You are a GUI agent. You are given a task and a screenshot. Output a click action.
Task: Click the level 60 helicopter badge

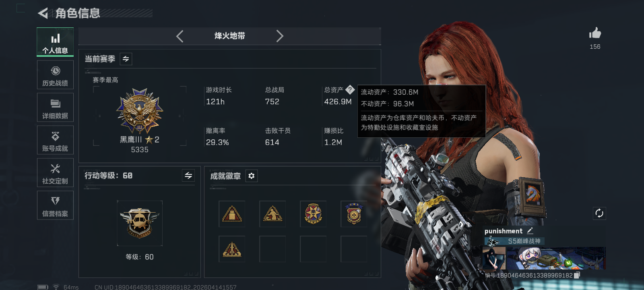140,223
